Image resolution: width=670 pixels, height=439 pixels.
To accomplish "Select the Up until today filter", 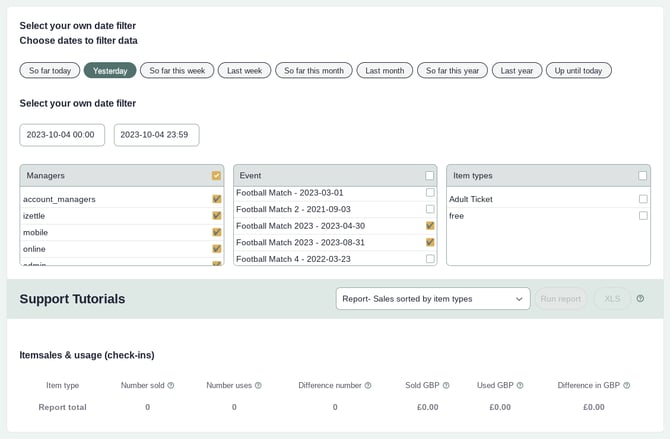I will [x=578, y=70].
